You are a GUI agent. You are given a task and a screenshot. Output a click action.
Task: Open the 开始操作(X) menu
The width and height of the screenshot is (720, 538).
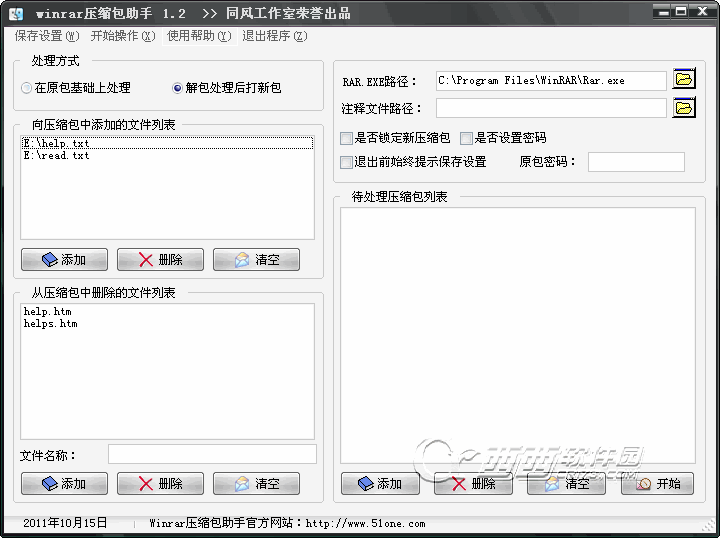pos(123,36)
